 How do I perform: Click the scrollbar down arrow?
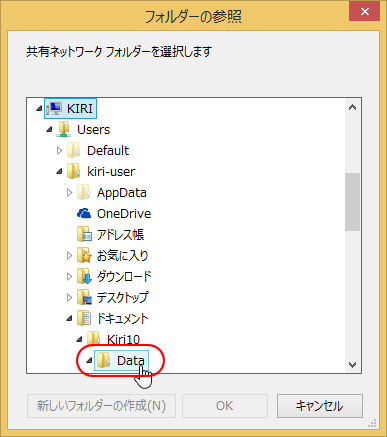[352, 365]
